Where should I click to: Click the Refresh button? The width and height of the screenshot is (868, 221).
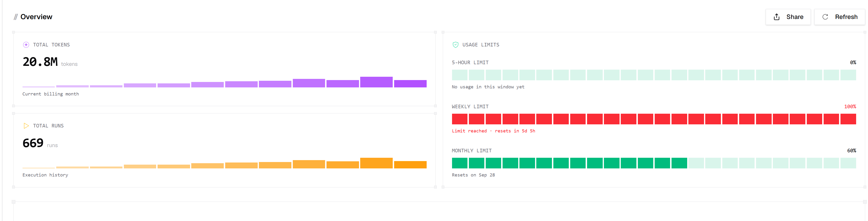[x=839, y=17]
